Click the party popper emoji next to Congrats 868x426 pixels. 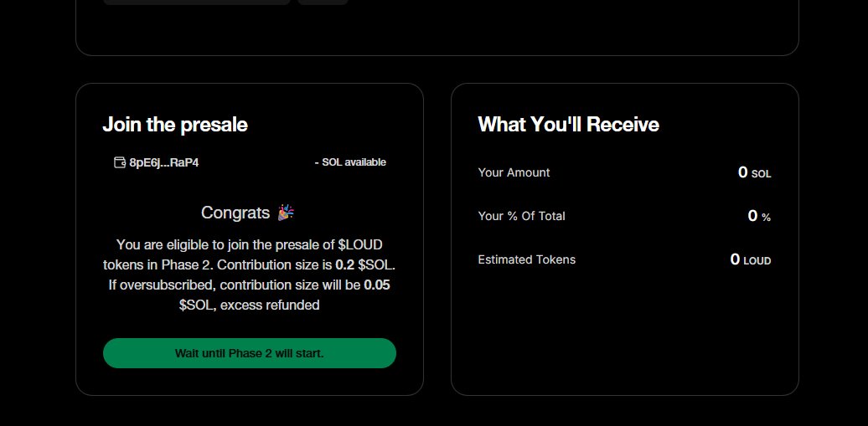pyautogui.click(x=286, y=213)
